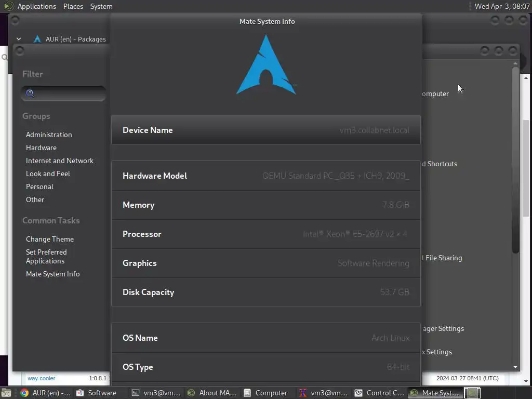
Task: Select the Hardware group
Action: pyautogui.click(x=41, y=148)
